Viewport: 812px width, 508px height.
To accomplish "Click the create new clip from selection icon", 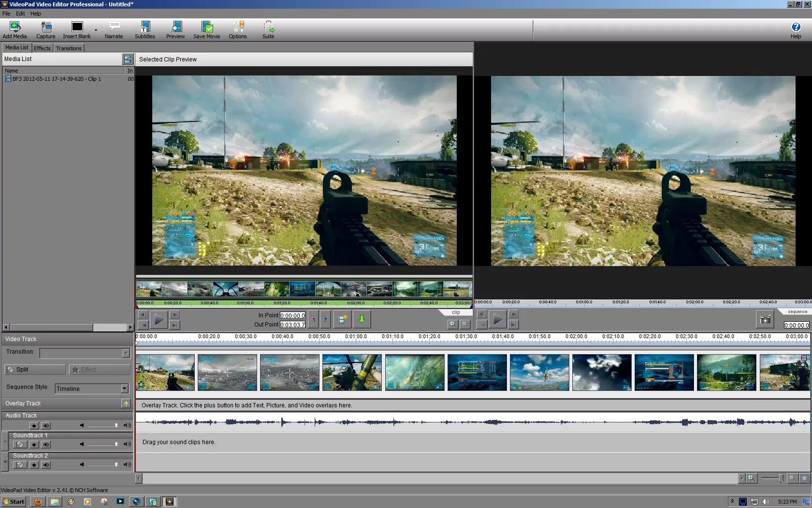I will [343, 319].
